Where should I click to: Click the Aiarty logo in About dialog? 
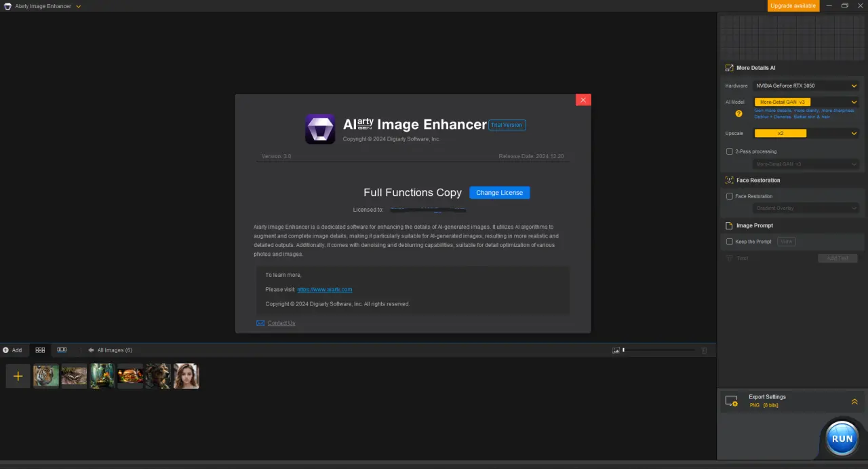(320, 129)
